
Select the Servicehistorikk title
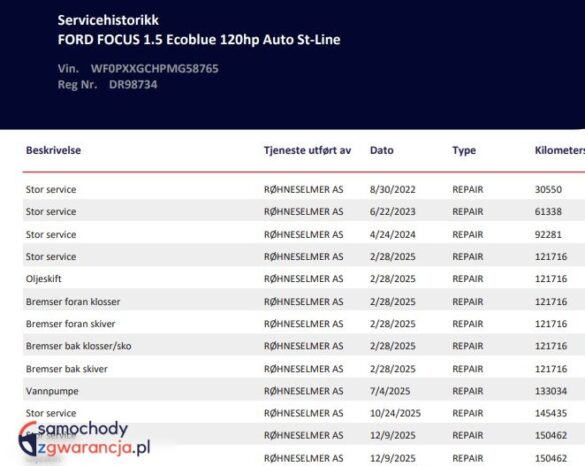(108, 20)
